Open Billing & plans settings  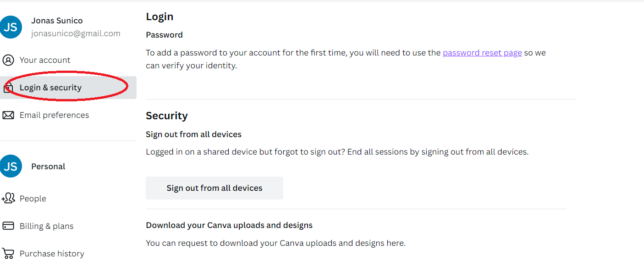pos(68,226)
